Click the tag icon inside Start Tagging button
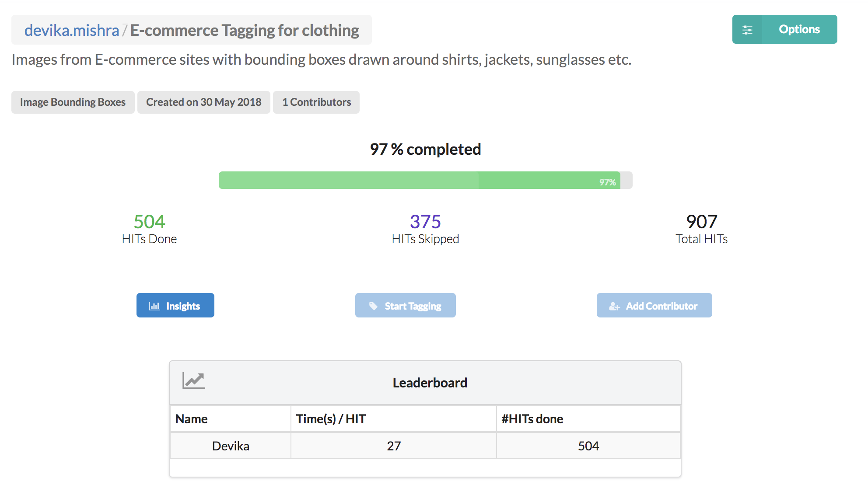Viewport: 868px width, 495px height. click(373, 305)
